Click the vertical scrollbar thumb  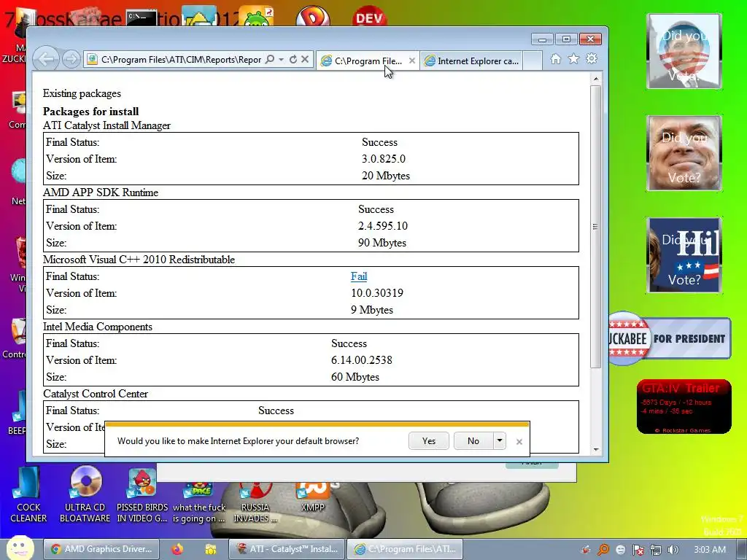point(595,226)
